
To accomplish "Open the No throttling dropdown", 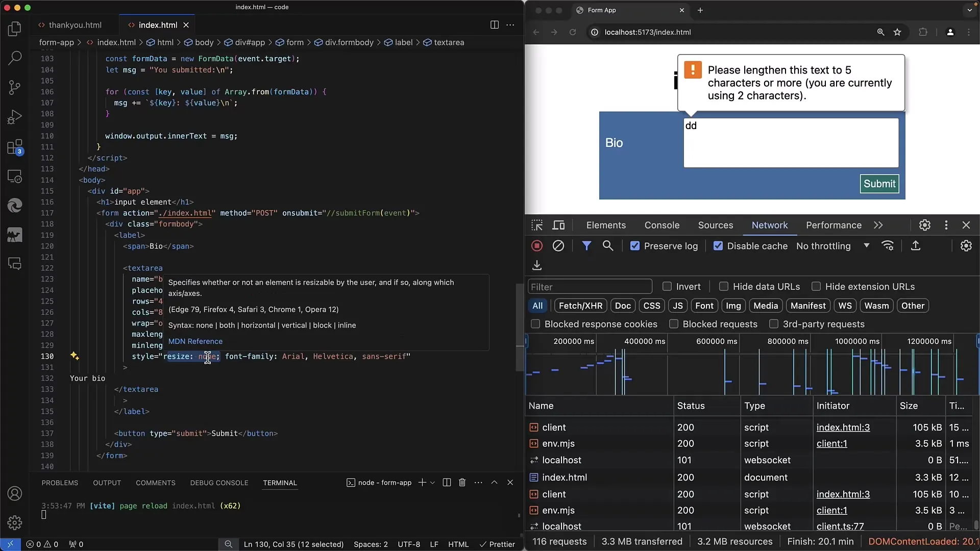I will tap(832, 246).
